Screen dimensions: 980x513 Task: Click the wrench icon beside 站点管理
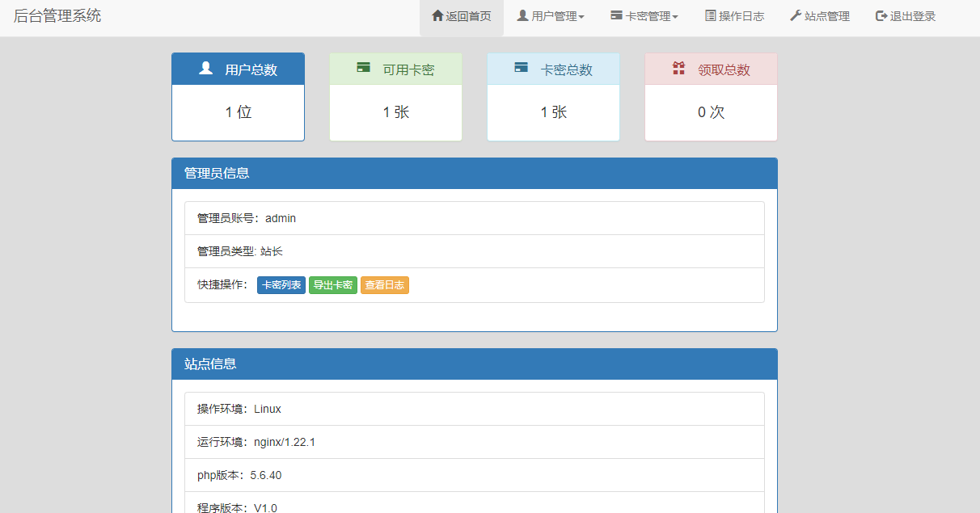[x=796, y=15]
